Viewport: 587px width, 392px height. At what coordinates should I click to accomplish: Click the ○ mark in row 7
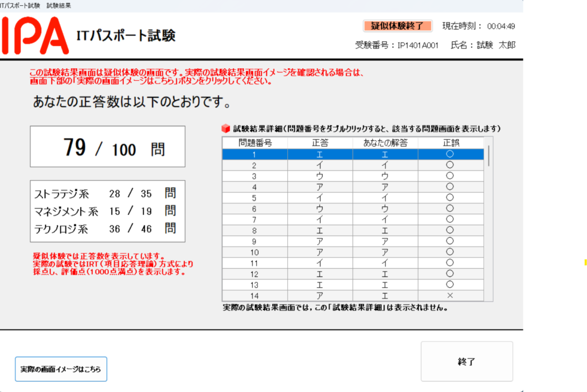pos(450,219)
